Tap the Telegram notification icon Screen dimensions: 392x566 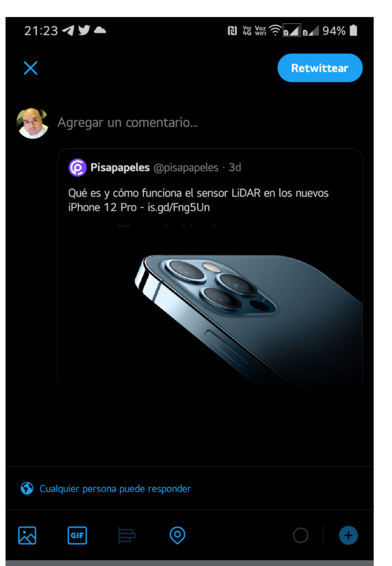(68, 31)
